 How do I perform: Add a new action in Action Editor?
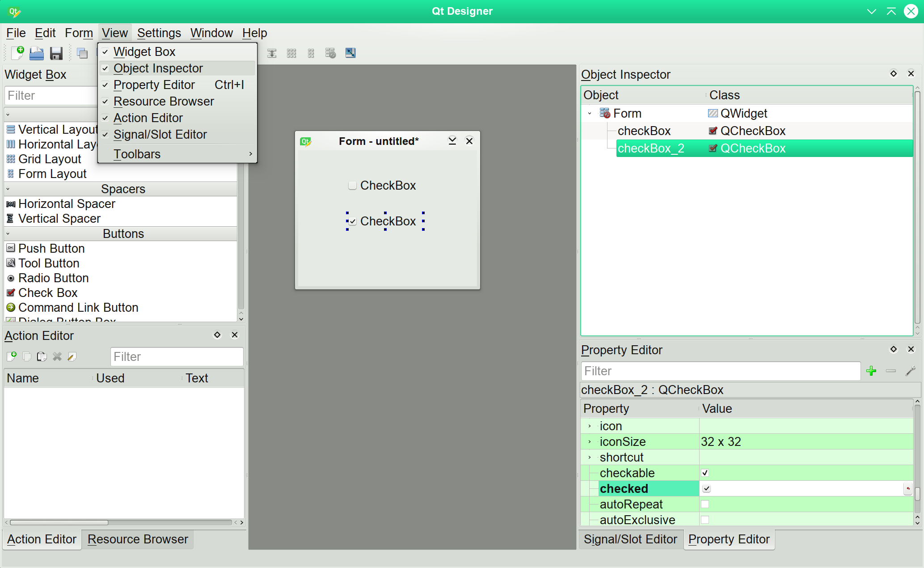(12, 356)
